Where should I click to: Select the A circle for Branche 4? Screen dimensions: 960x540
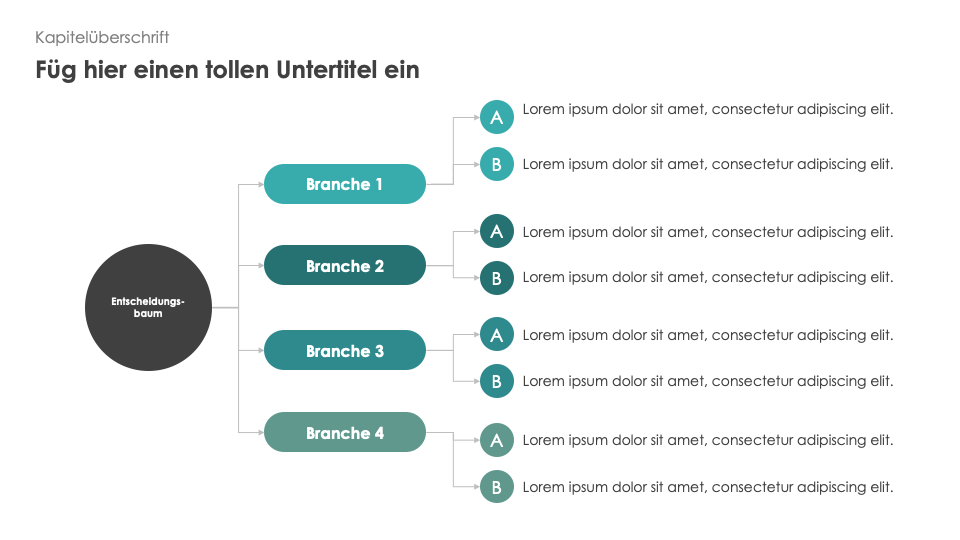(x=497, y=440)
